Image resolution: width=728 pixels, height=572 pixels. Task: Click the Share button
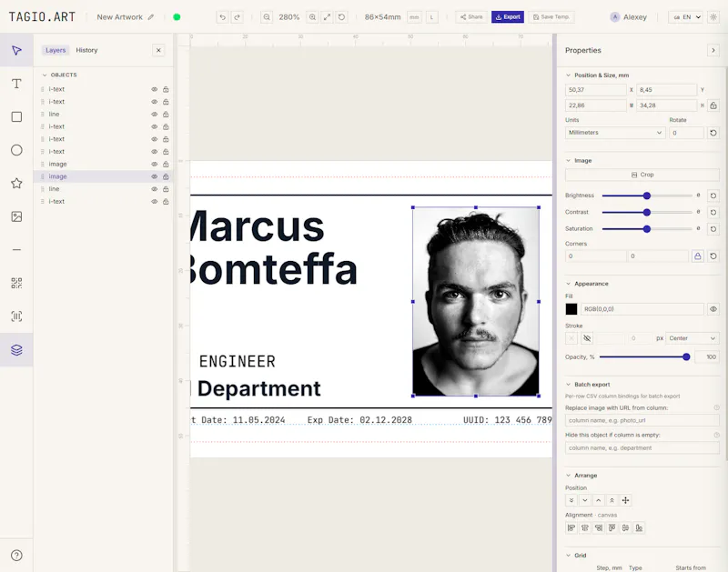tap(471, 17)
